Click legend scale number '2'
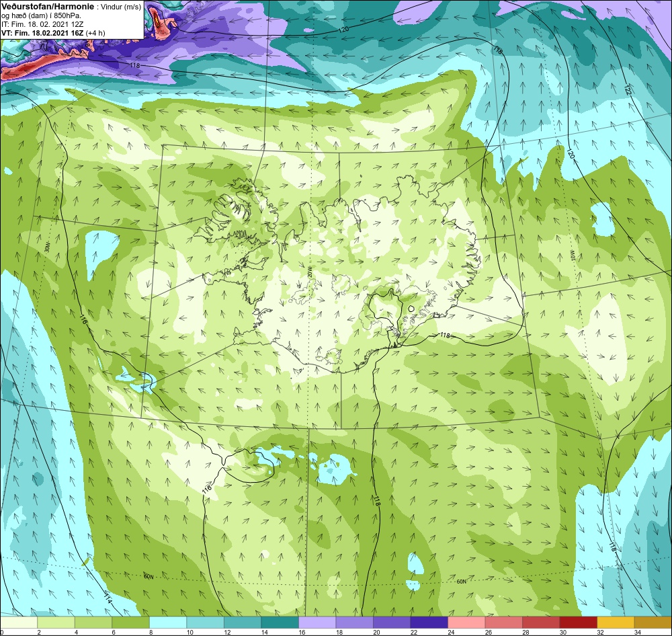The image size is (672, 636). tap(38, 632)
